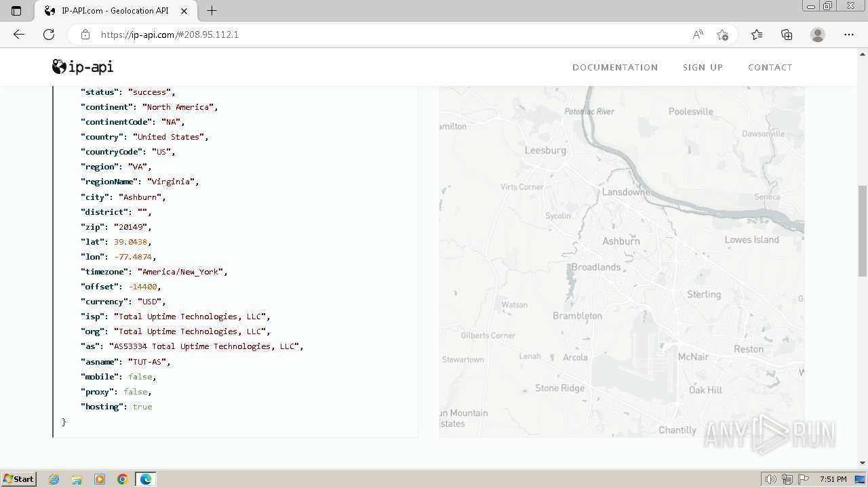Viewport: 868px width, 488px height.
Task: Open the DOCUMENTATION page
Action: coord(615,67)
